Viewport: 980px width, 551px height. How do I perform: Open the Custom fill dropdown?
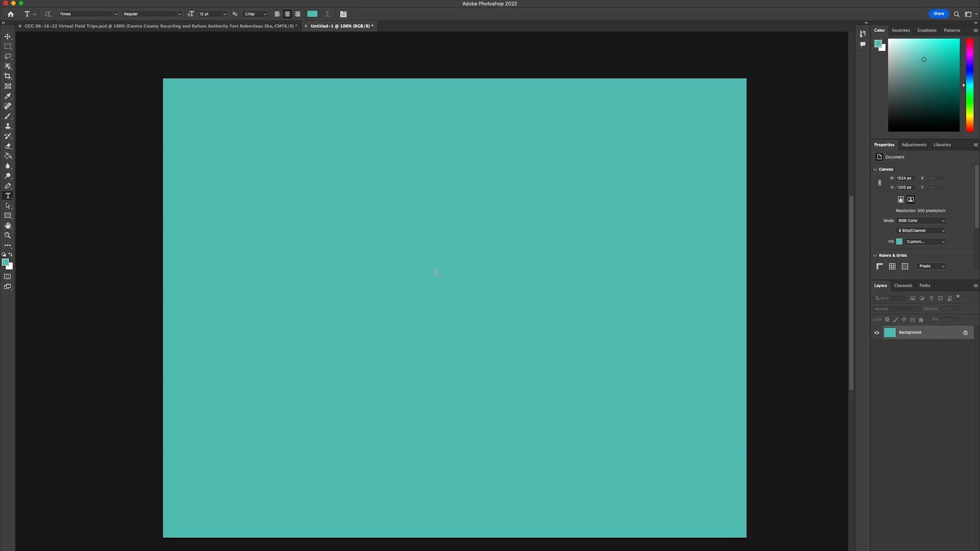925,242
